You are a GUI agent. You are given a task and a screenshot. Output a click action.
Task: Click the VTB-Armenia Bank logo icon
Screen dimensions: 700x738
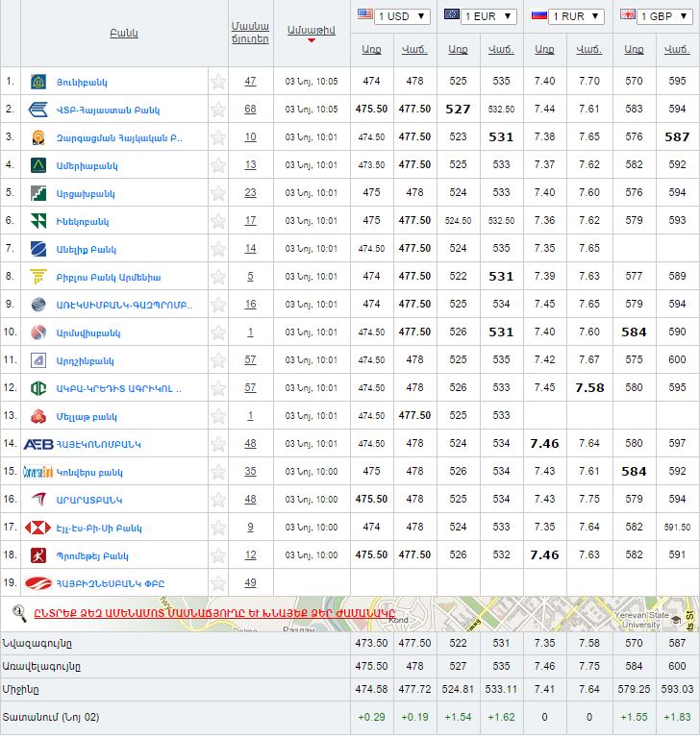[x=38, y=110]
